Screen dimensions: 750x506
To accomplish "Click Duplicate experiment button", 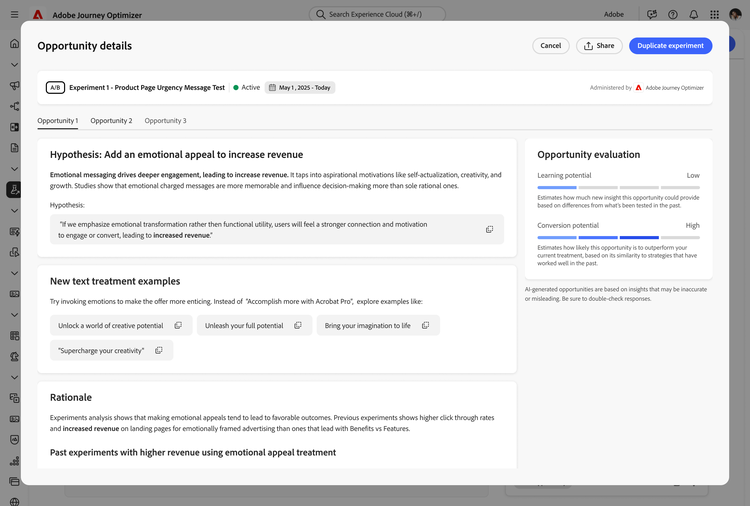I will tap(670, 46).
